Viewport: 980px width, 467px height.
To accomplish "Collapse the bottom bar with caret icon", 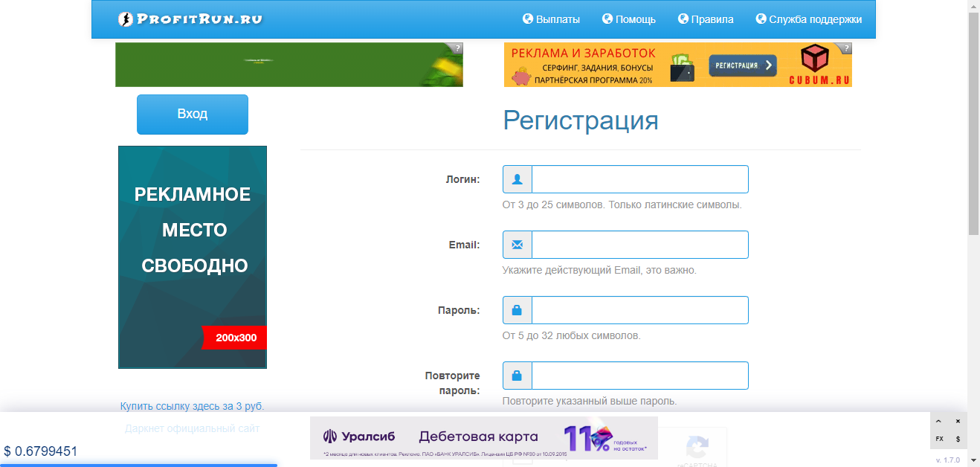I will (938, 421).
